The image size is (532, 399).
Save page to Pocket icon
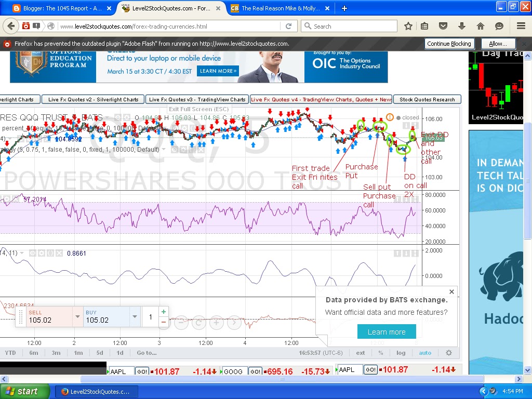click(443, 26)
